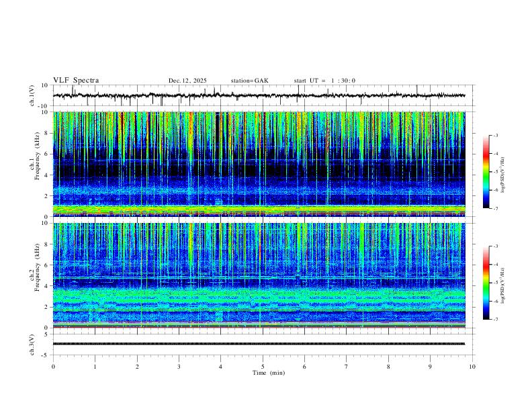Click the ch.2 color bar label '-7'
This screenshot has height=411, width=532.
click(x=496, y=319)
